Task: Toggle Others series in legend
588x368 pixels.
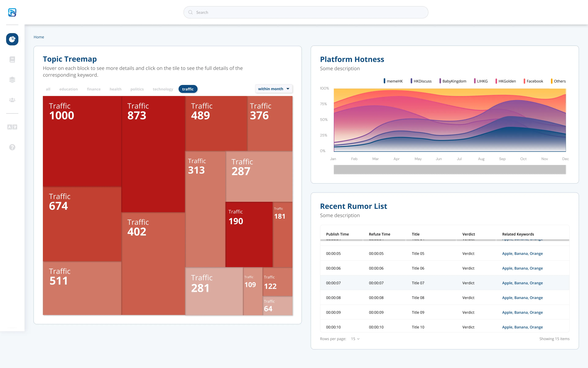Action: click(x=558, y=81)
